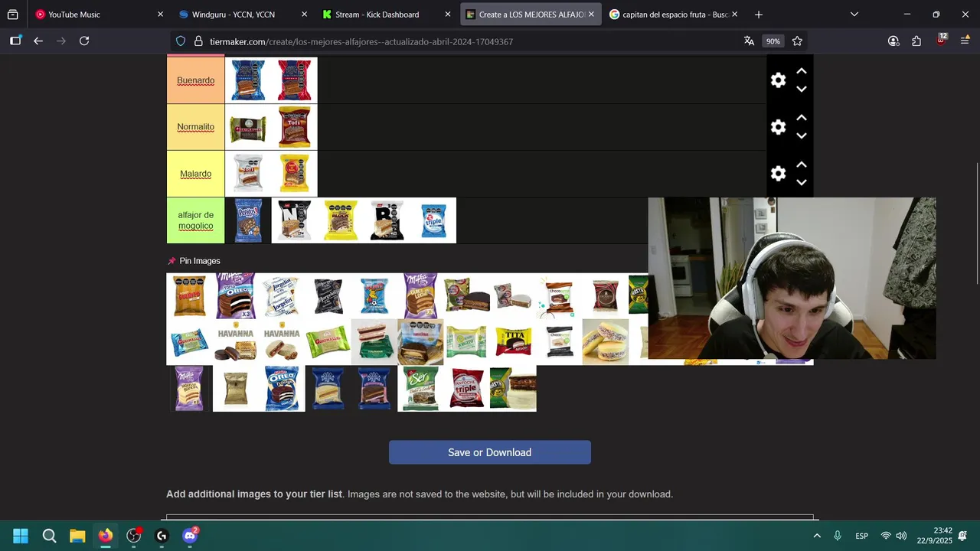Click the Buenardo tier label

pos(195,80)
